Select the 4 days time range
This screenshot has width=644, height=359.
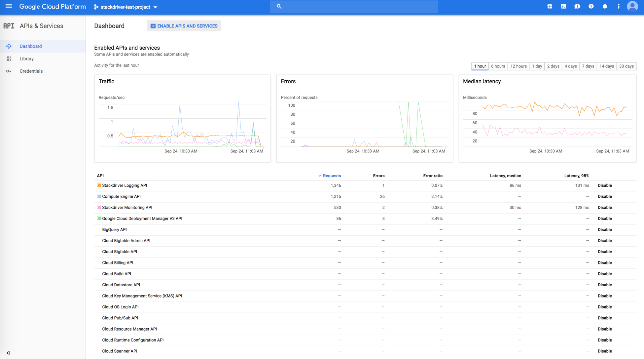(571, 66)
